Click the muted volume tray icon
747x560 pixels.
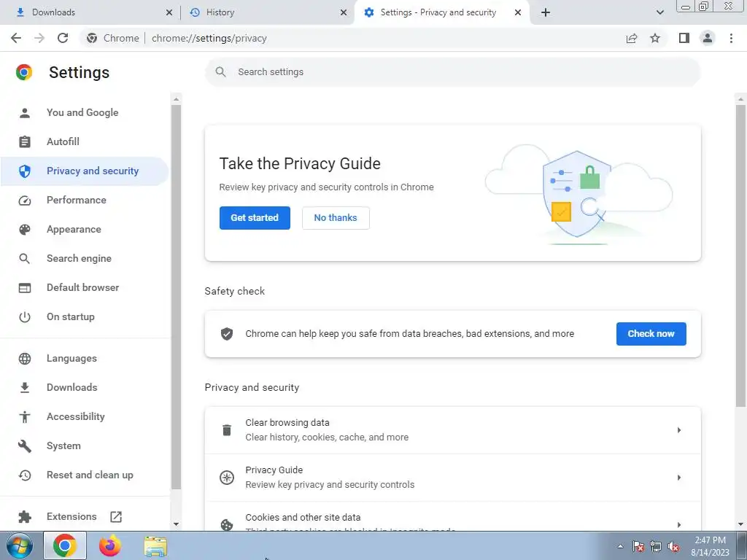click(673, 546)
